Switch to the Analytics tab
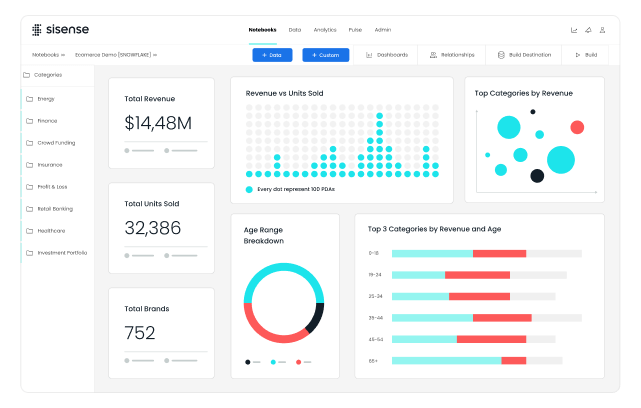Viewport: 641px width, 408px height. pyautogui.click(x=325, y=30)
